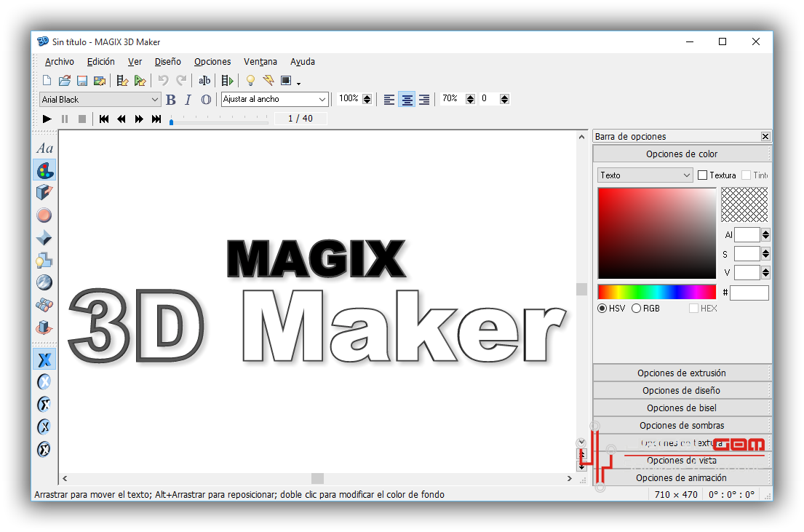Toggle italic formatting
This screenshot has width=804, height=532.
coord(188,100)
